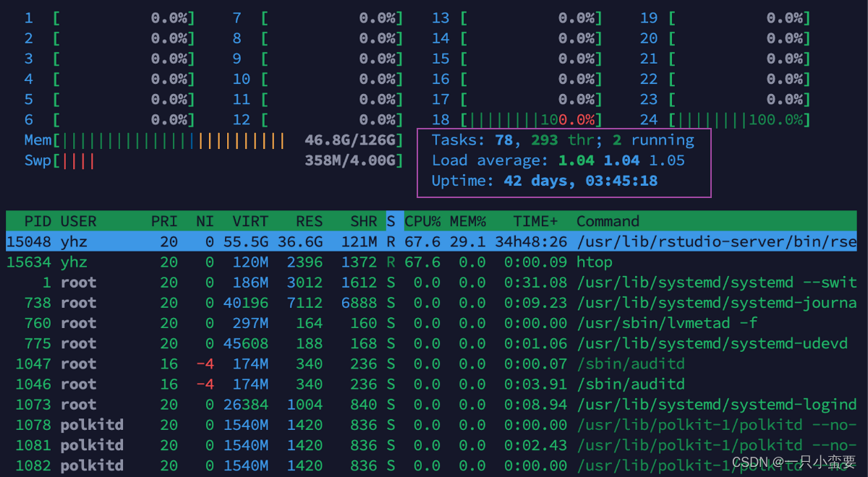Click the 358M/4.00G swap value
868x477 pixels.
click(x=350, y=160)
